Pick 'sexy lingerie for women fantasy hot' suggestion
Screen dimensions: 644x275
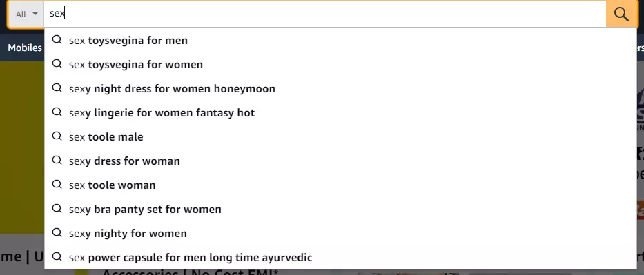pos(341,113)
